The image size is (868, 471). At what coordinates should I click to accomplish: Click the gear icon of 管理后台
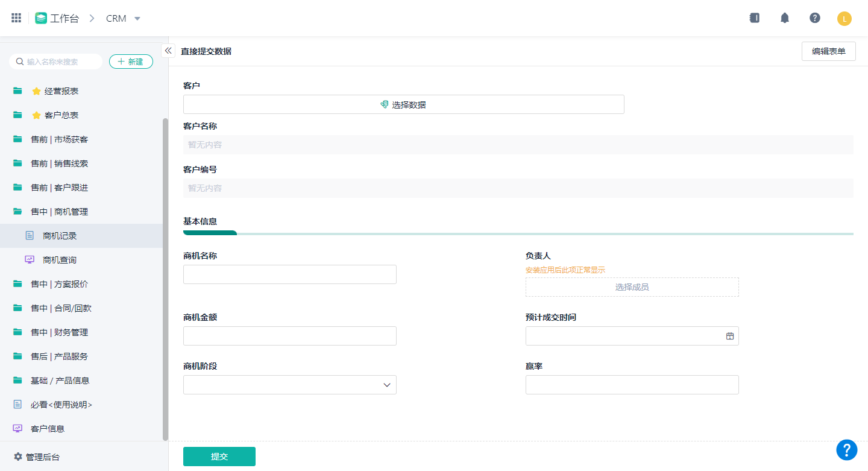click(18, 457)
